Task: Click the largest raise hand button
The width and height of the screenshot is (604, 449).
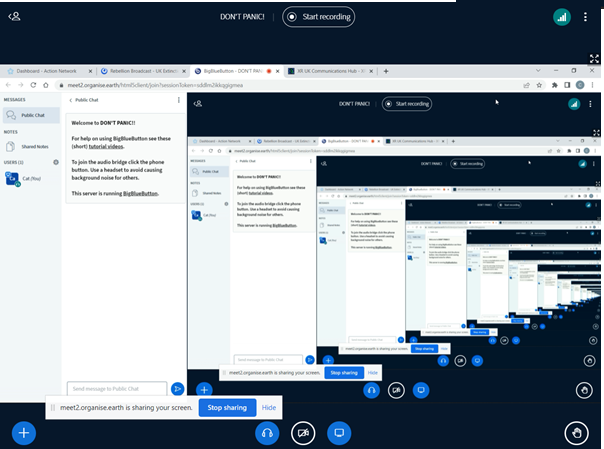Action: 576,433
